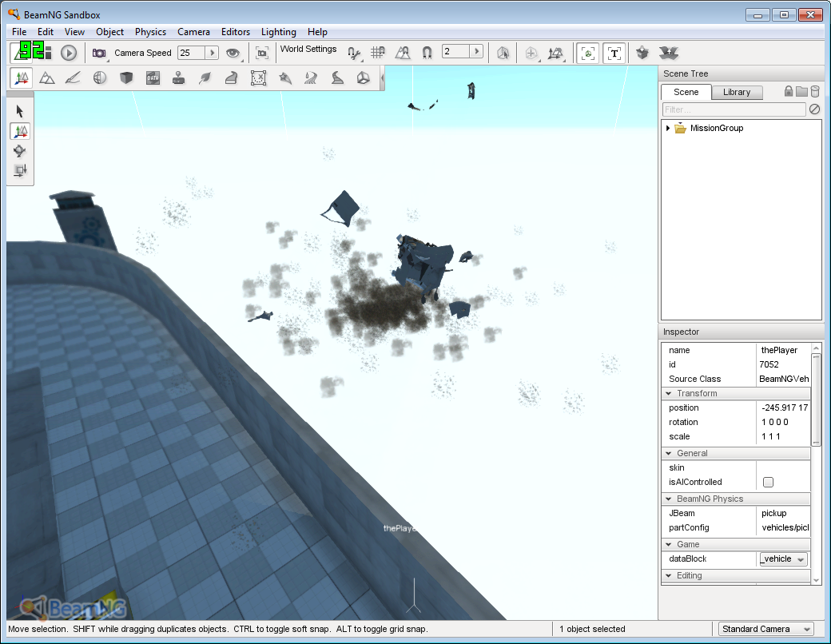The height and width of the screenshot is (644, 831).
Task: Click the new folder icon in Scene Tree
Action: (802, 92)
